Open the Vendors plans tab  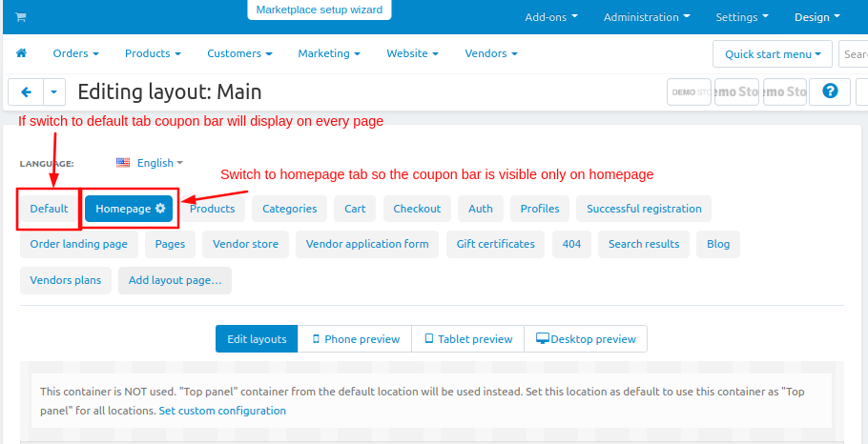pos(65,280)
